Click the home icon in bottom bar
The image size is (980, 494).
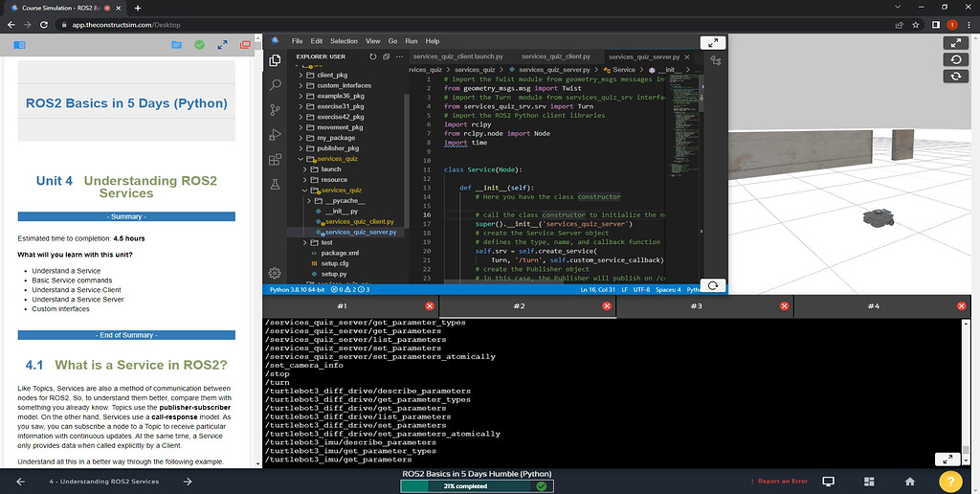click(x=909, y=482)
